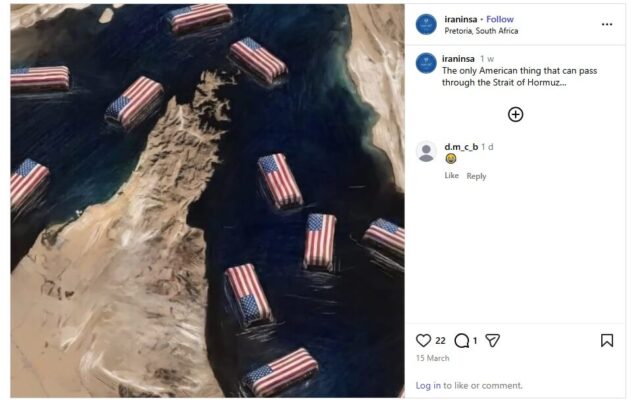Click the iraninsa profile picture in header
Image resolution: width=640 pixels, height=403 pixels.
[x=426, y=24]
